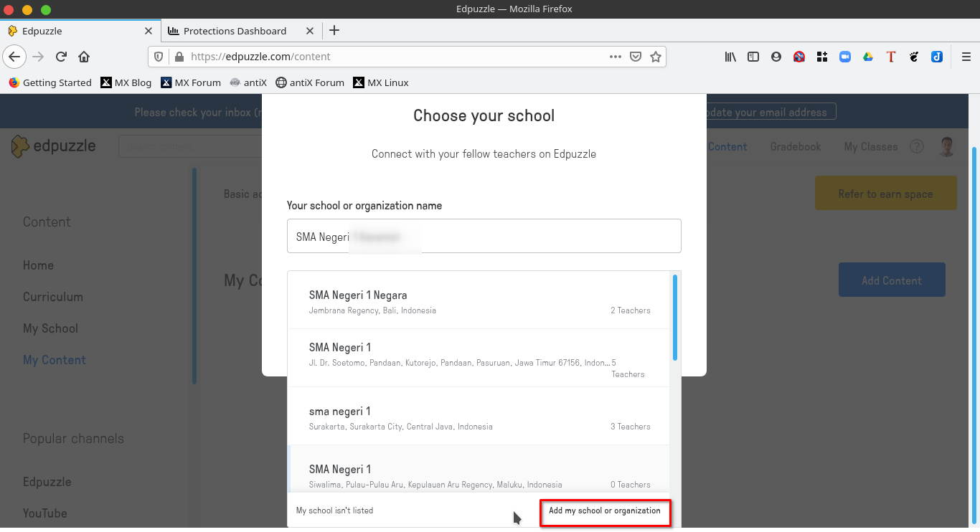Open the Gradebook nav tab

pos(796,146)
